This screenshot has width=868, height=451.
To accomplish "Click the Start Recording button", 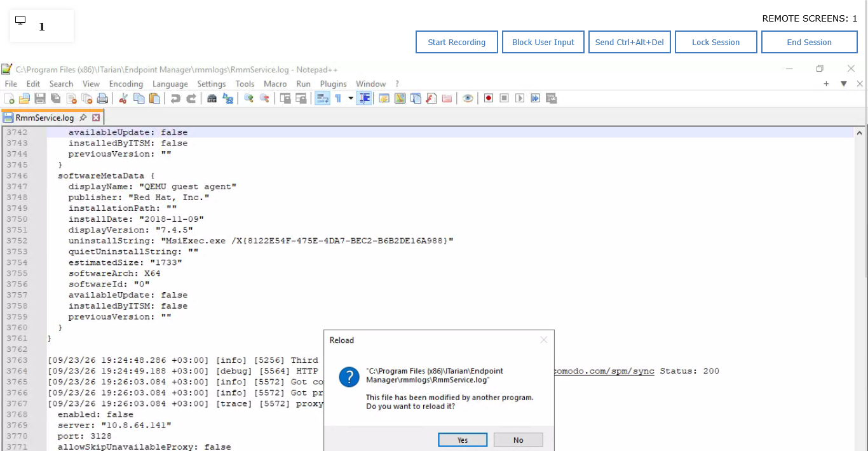I will 457,42.
